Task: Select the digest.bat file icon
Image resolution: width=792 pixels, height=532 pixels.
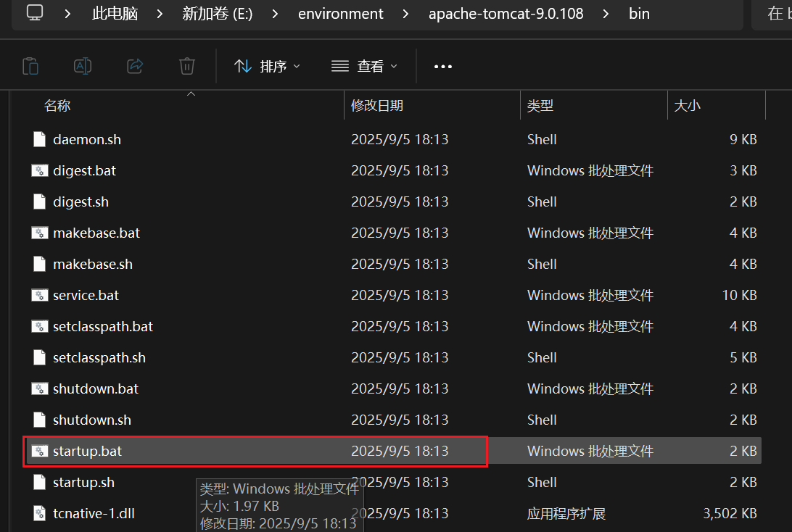Action: [39, 170]
